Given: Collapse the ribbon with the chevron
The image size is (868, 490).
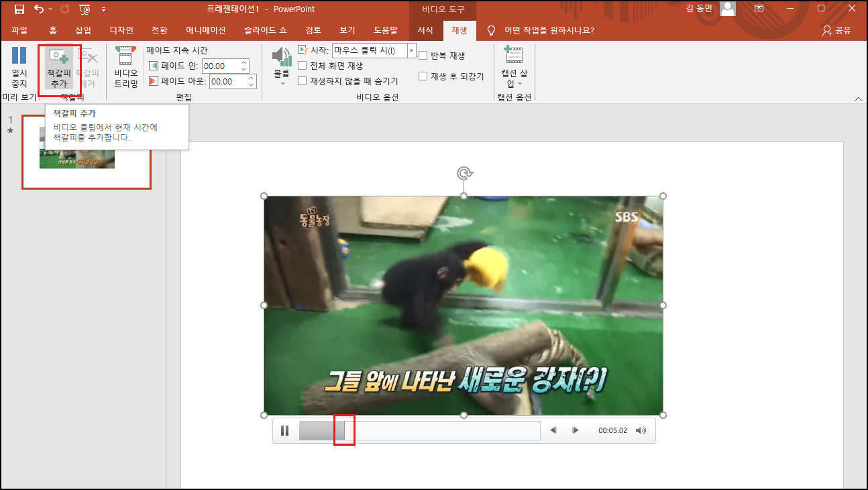Looking at the screenshot, I should click(859, 99).
